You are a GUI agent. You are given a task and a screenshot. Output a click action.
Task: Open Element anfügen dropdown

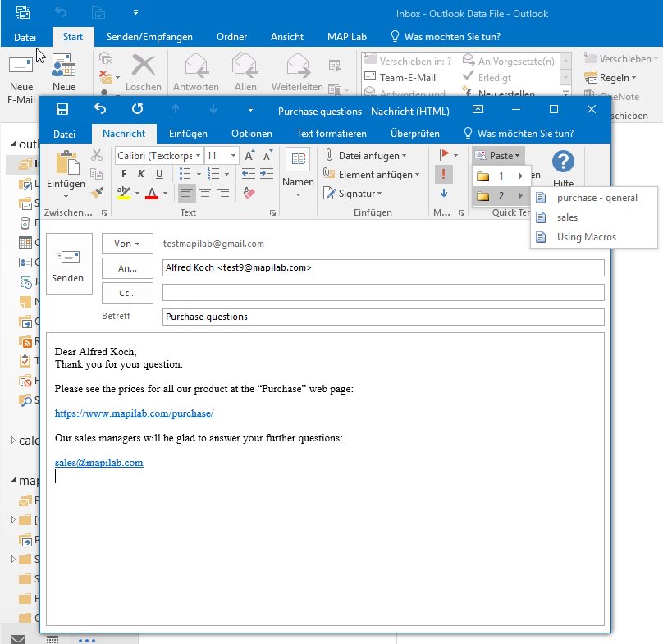point(371,174)
